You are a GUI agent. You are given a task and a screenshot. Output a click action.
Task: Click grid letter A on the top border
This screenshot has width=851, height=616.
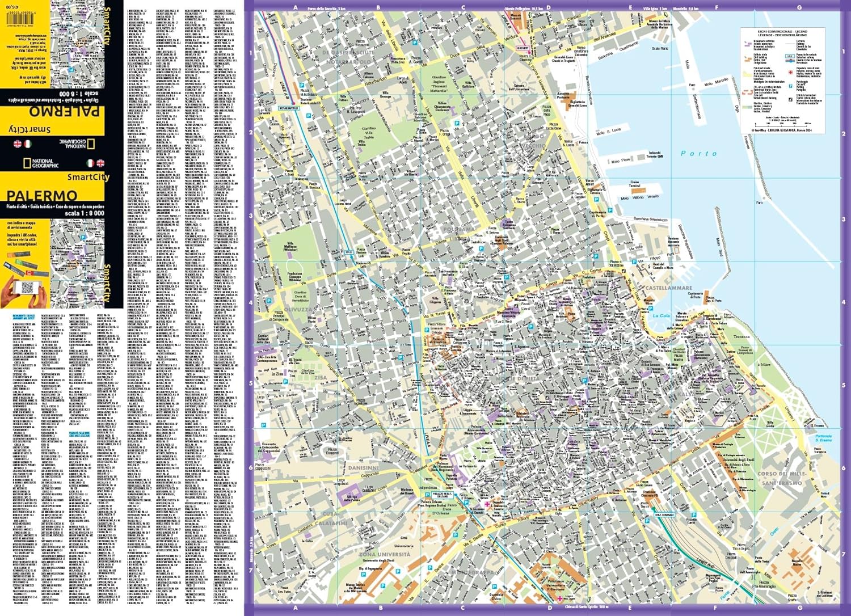point(295,8)
